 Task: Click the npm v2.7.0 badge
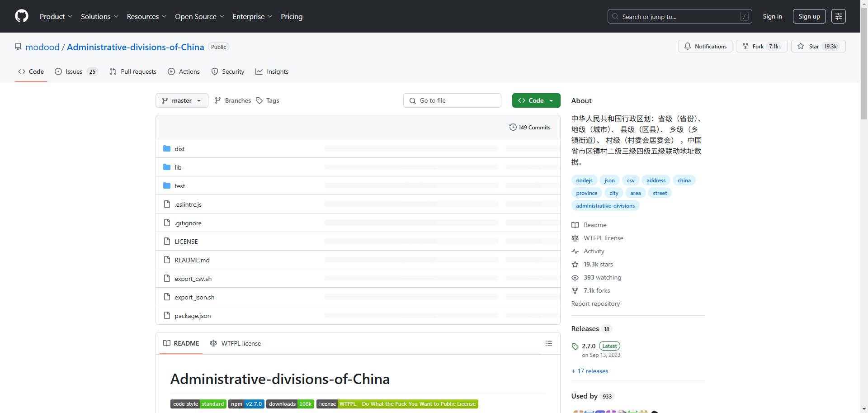(246, 404)
